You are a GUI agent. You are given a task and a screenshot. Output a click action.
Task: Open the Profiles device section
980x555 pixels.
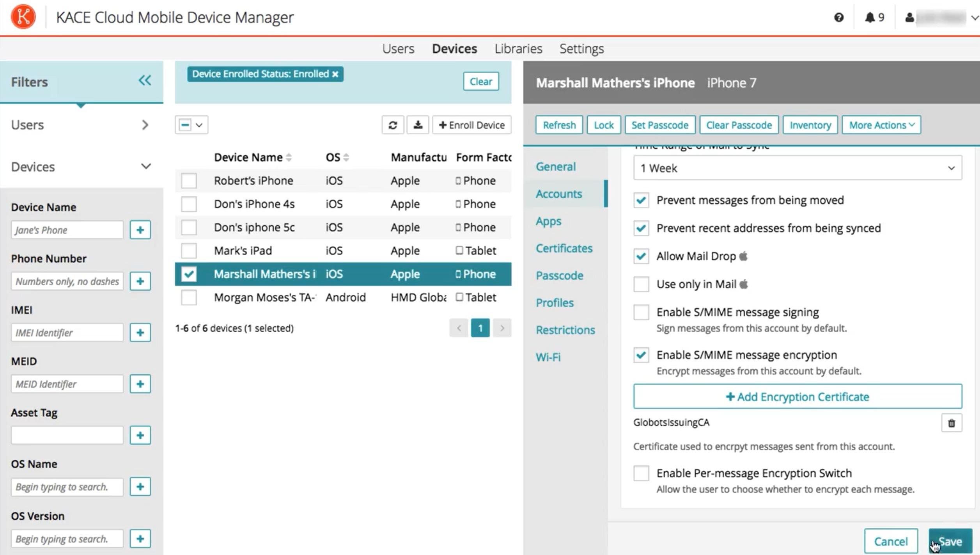[555, 303]
